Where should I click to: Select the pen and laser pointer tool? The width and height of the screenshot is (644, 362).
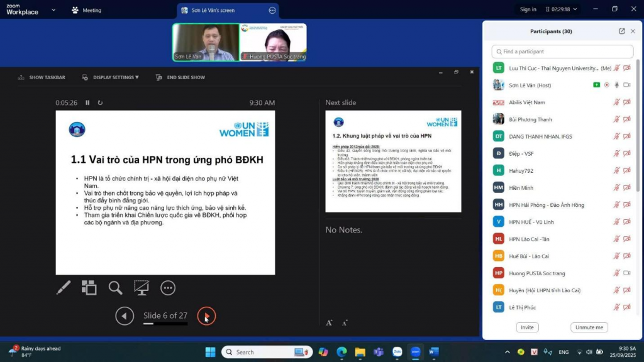[x=64, y=288]
